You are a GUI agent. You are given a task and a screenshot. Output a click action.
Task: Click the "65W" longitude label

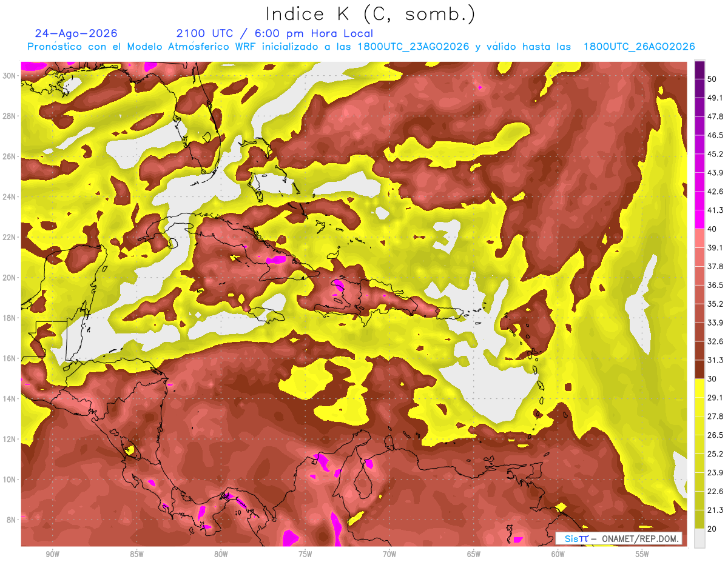pos(474,555)
